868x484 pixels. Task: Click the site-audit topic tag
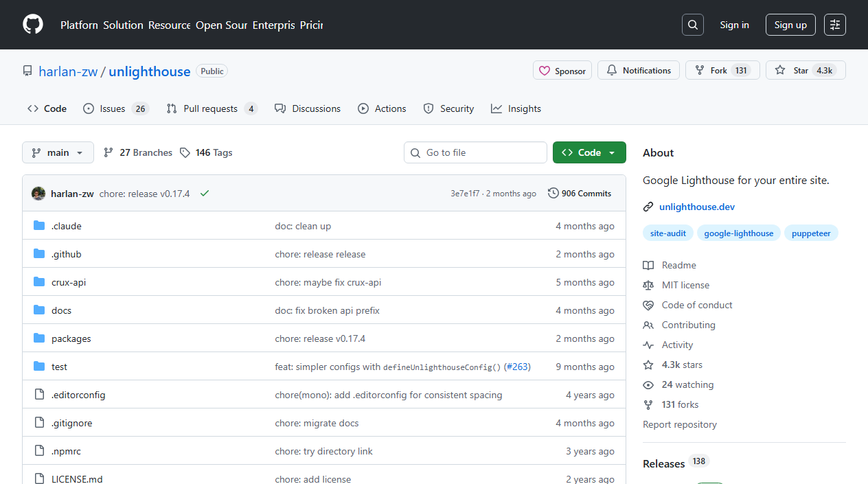(x=668, y=233)
